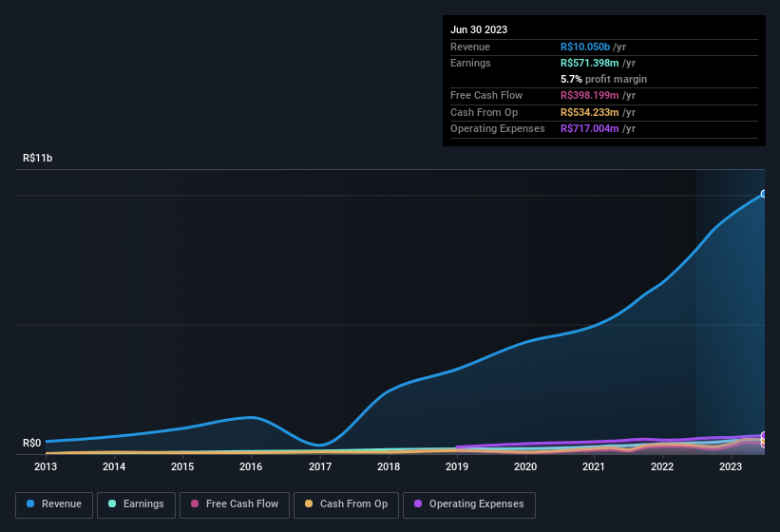This screenshot has height=532, width=780.
Task: Click the R$571.398m earnings value
Action: pos(589,63)
